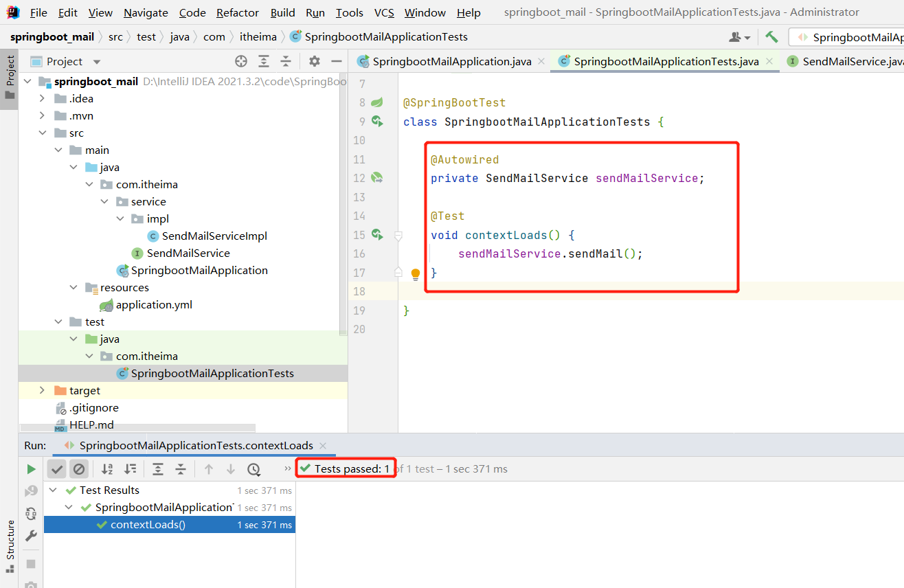Screen dimensions: 904x588
Task: Click the run class gutter icon on line 9
Action: pos(377,122)
